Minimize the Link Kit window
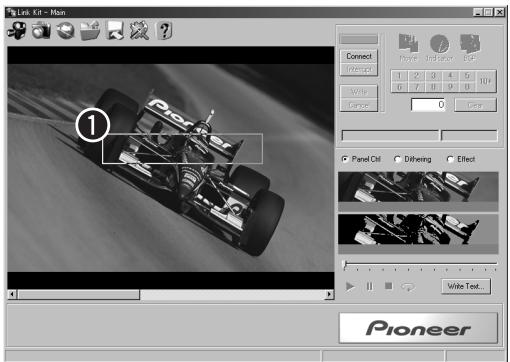Screen dimensions: 510x362 [478, 12]
